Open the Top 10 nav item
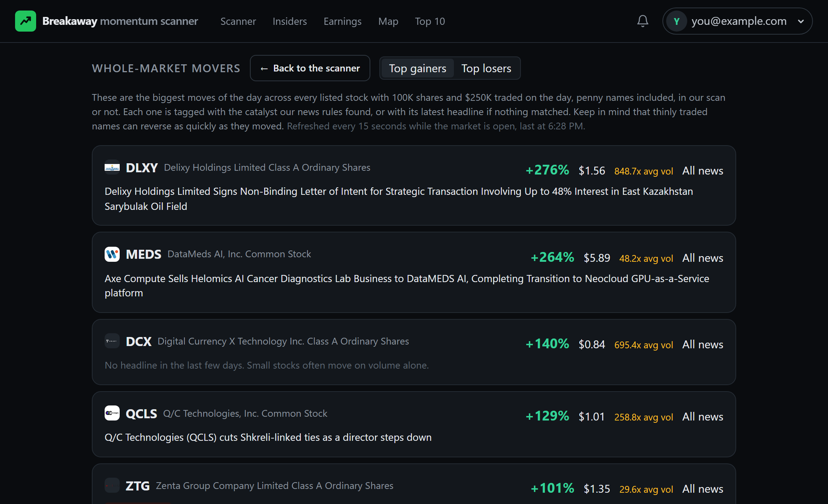The width and height of the screenshot is (828, 504). [430, 21]
